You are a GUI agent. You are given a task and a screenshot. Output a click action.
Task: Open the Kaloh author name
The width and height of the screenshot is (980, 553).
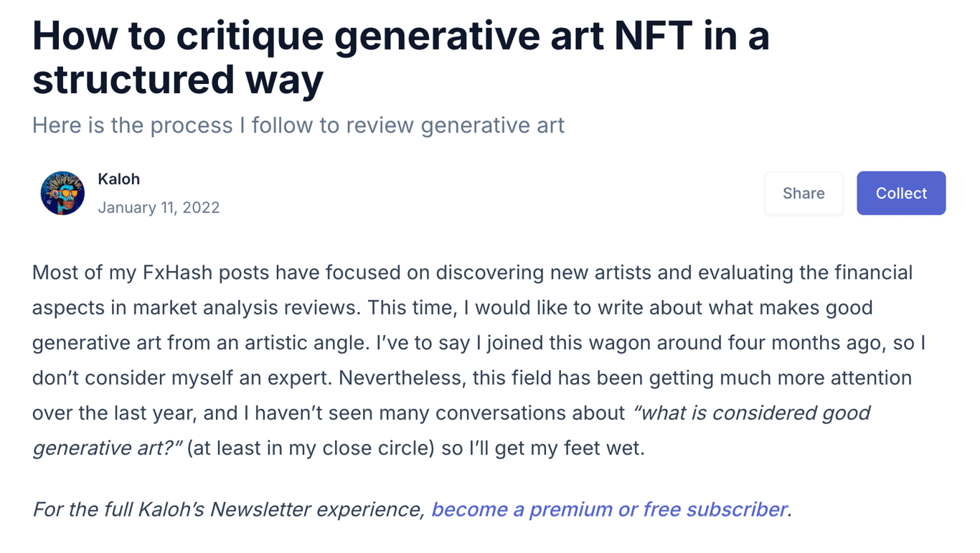tap(118, 179)
